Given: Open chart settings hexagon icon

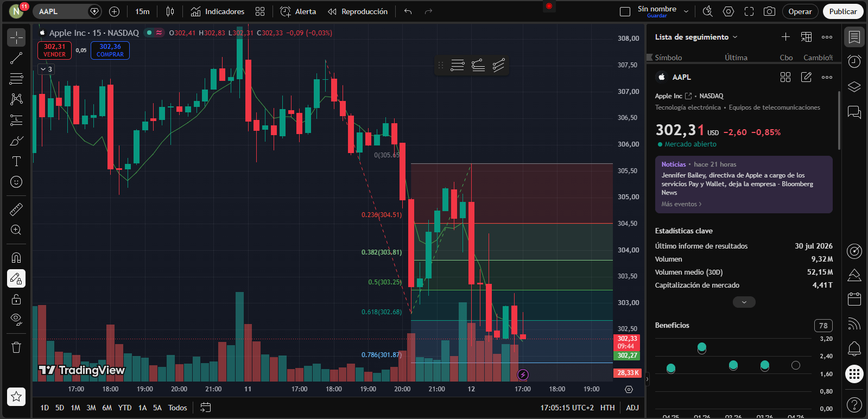Looking at the screenshot, I should (x=728, y=11).
